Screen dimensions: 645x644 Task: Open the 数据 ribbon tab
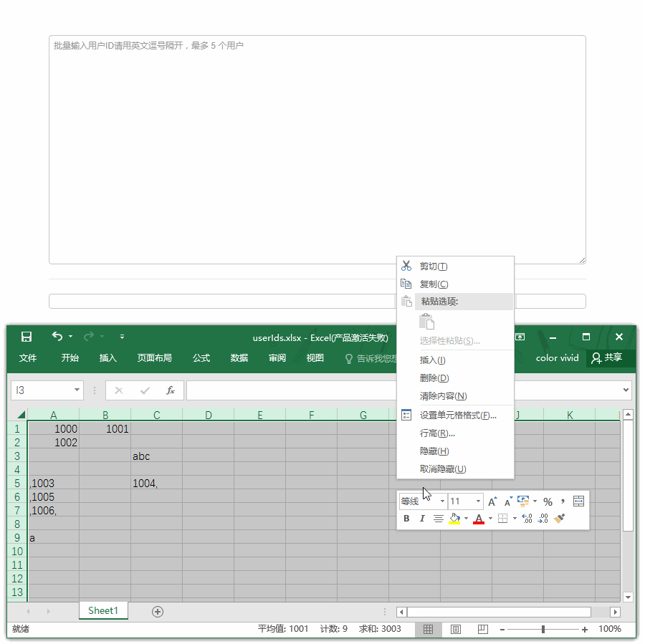239,357
